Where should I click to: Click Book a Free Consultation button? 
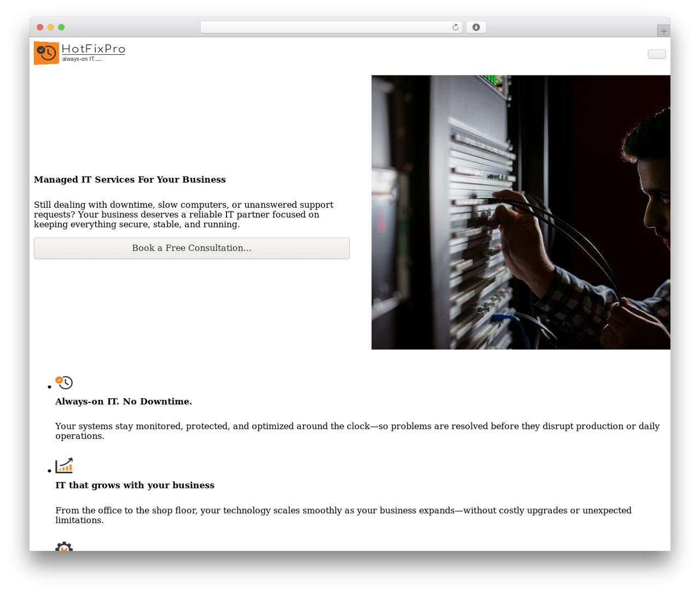pyautogui.click(x=192, y=248)
